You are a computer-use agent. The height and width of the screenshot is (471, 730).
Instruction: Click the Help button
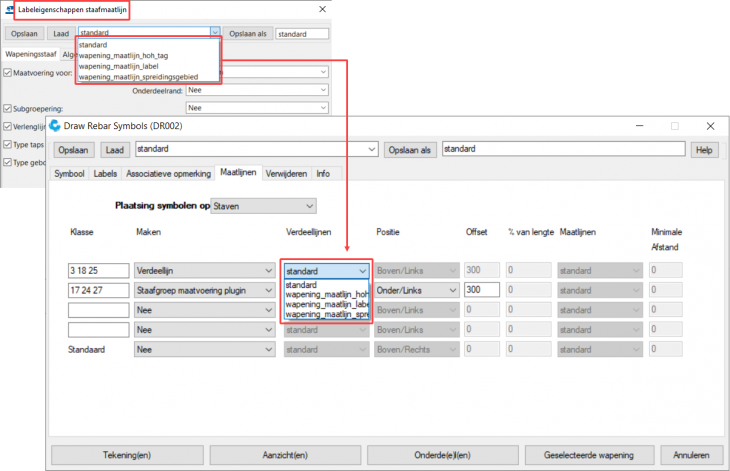(x=703, y=150)
